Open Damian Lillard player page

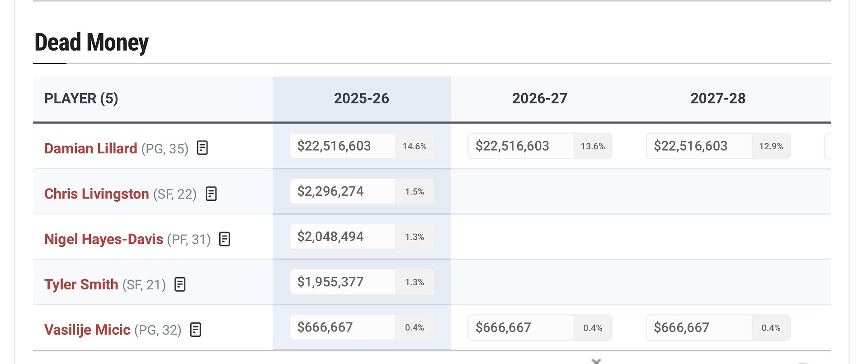[90, 148]
